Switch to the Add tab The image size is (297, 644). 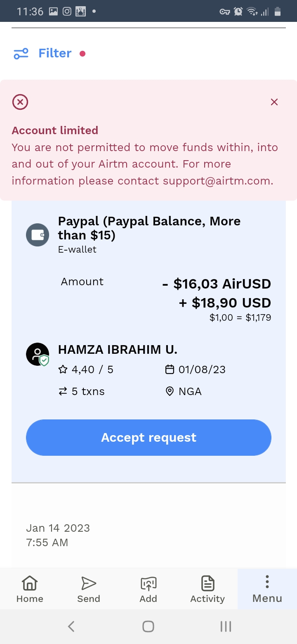click(148, 589)
